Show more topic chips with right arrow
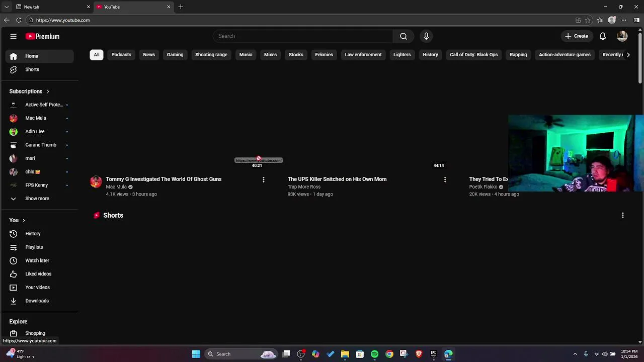This screenshot has height=362, width=644. pos(628,55)
